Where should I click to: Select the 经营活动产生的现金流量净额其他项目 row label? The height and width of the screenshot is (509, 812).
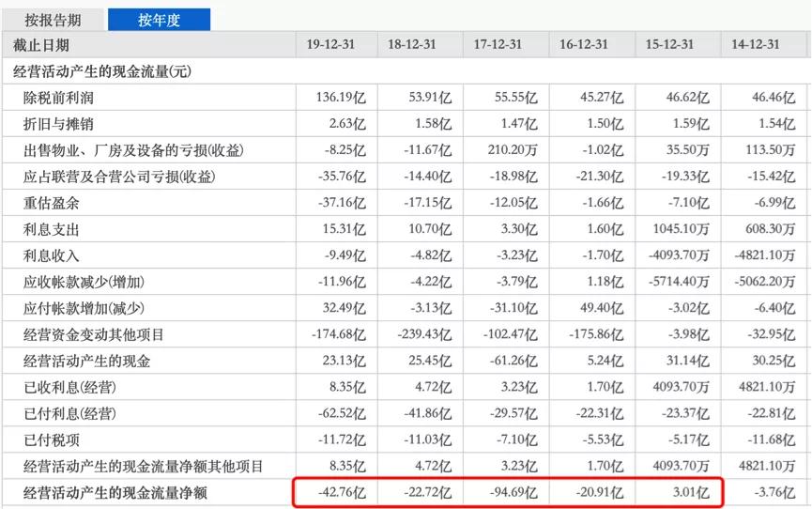pyautogui.click(x=144, y=467)
